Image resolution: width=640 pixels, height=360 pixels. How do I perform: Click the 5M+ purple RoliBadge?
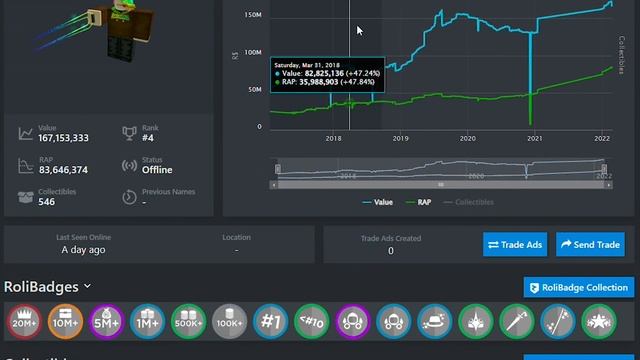(x=107, y=322)
